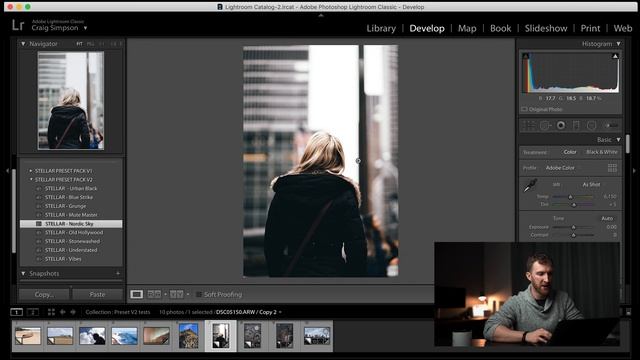Open the Before/After left-right view options arrow
The image size is (640, 360).
165,294
